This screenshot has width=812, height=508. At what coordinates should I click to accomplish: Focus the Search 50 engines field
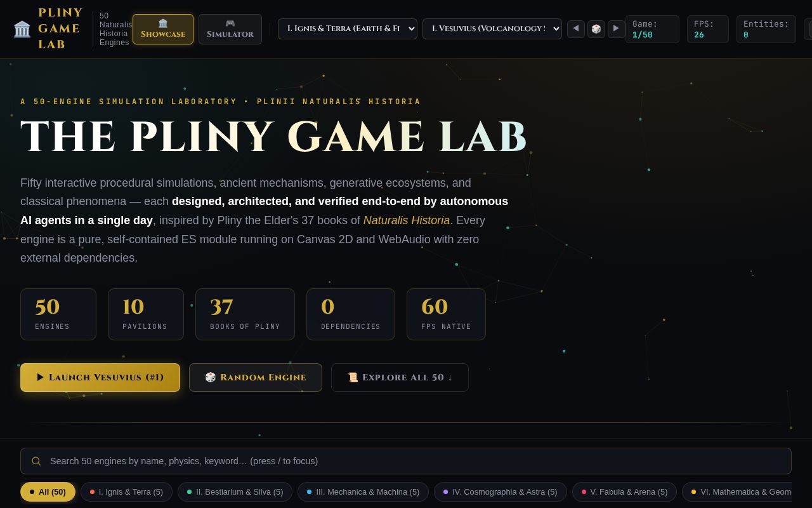pos(406,461)
